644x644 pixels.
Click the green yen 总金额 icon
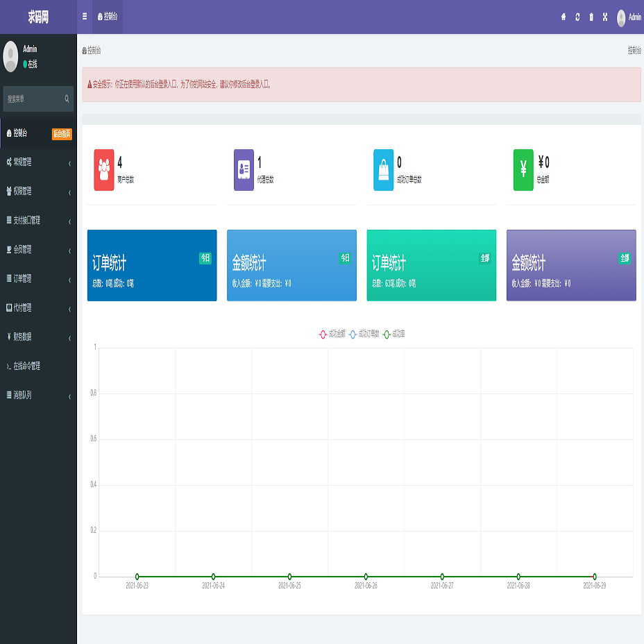click(523, 169)
